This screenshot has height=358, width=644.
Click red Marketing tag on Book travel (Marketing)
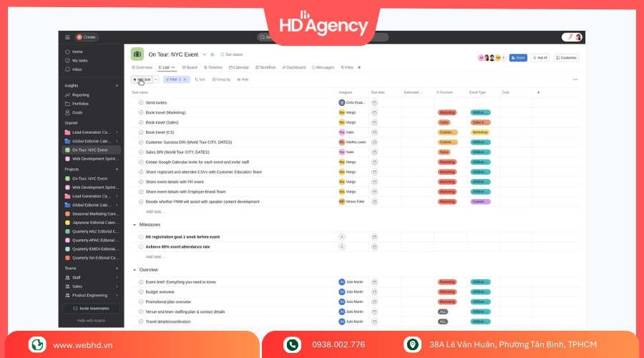click(447, 112)
